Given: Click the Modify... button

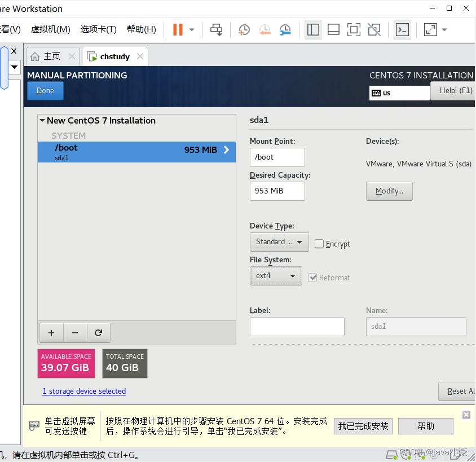Looking at the screenshot, I should pyautogui.click(x=389, y=191).
